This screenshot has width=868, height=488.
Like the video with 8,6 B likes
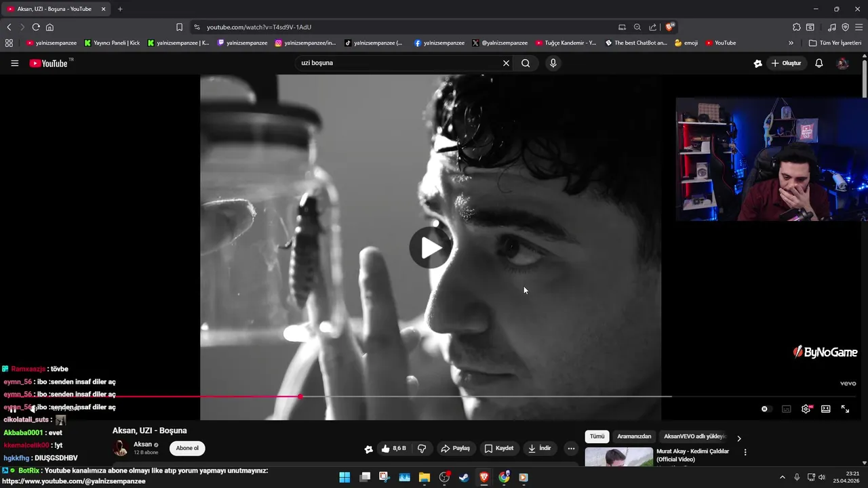tap(394, 448)
